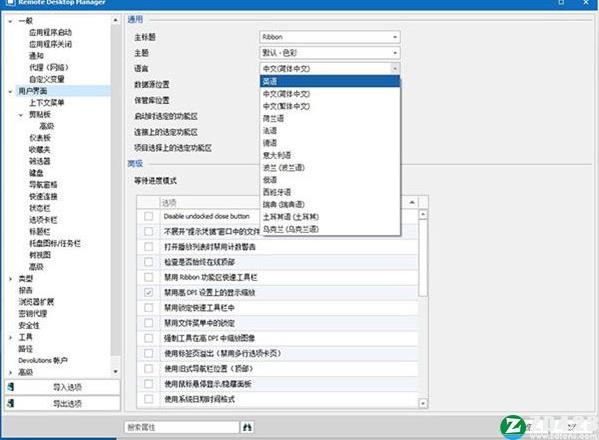
Task: Open 筛选器 settings
Action: (x=40, y=161)
